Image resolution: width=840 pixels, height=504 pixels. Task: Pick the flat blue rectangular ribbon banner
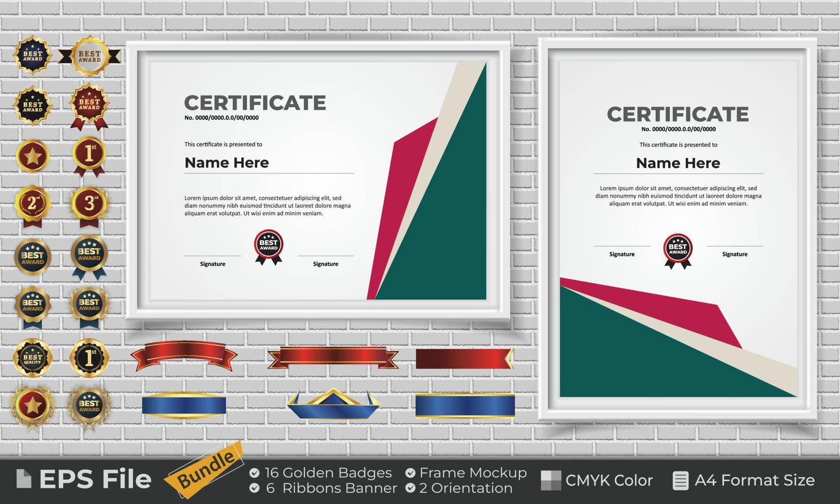(465, 405)
